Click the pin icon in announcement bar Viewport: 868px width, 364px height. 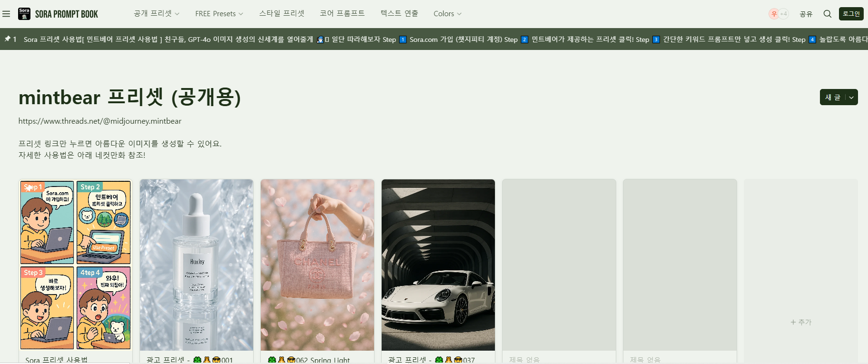point(8,39)
